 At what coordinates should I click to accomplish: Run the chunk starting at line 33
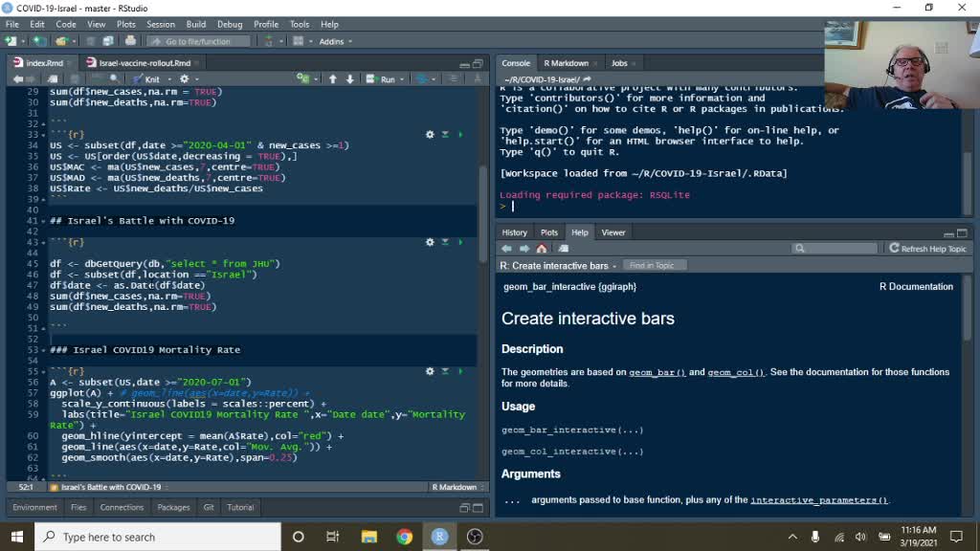click(460, 134)
